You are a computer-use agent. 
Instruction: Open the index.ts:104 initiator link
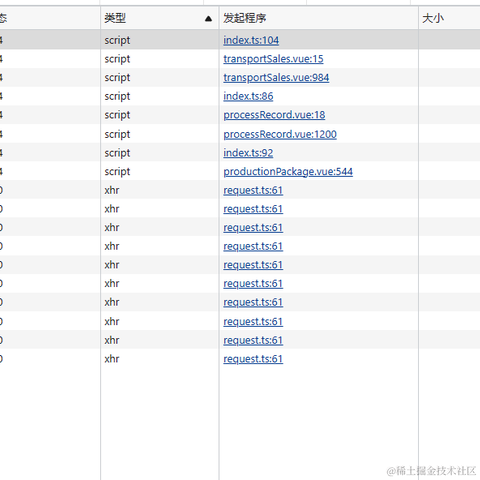[x=251, y=40]
